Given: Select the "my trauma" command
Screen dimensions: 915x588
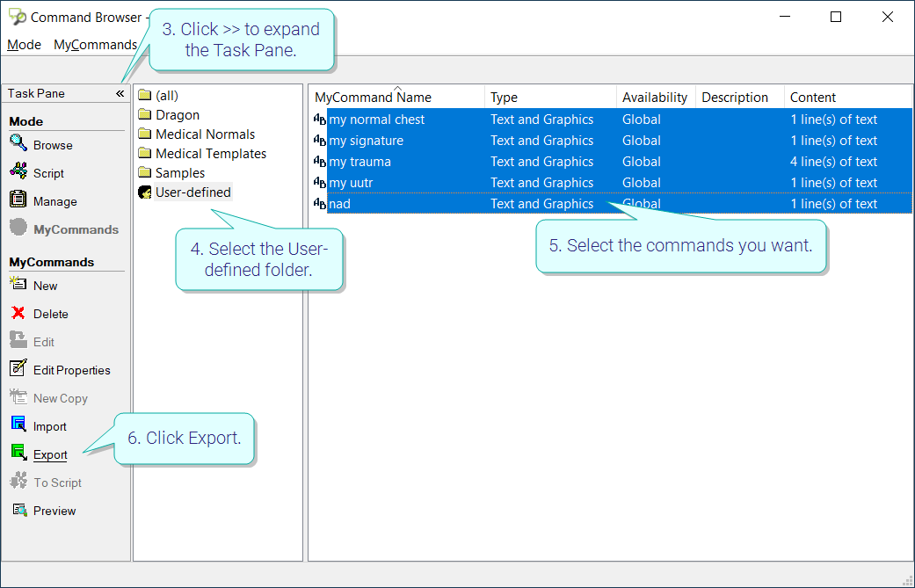Looking at the screenshot, I should point(360,162).
